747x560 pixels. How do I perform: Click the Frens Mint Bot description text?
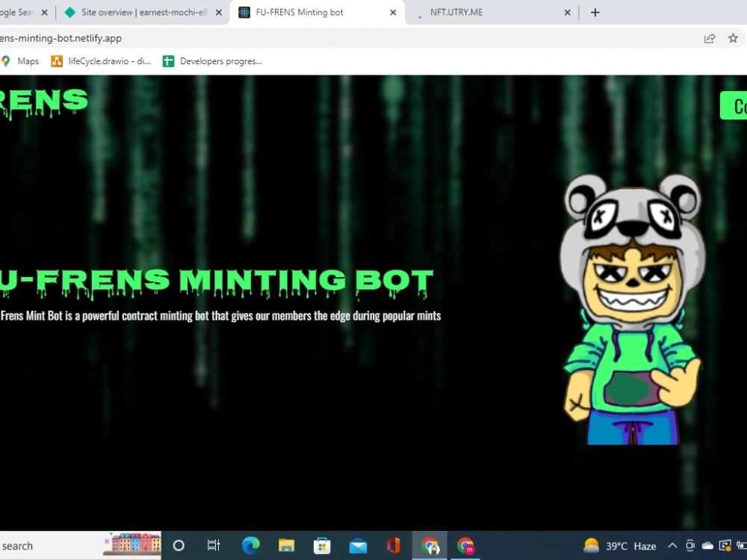[220, 316]
